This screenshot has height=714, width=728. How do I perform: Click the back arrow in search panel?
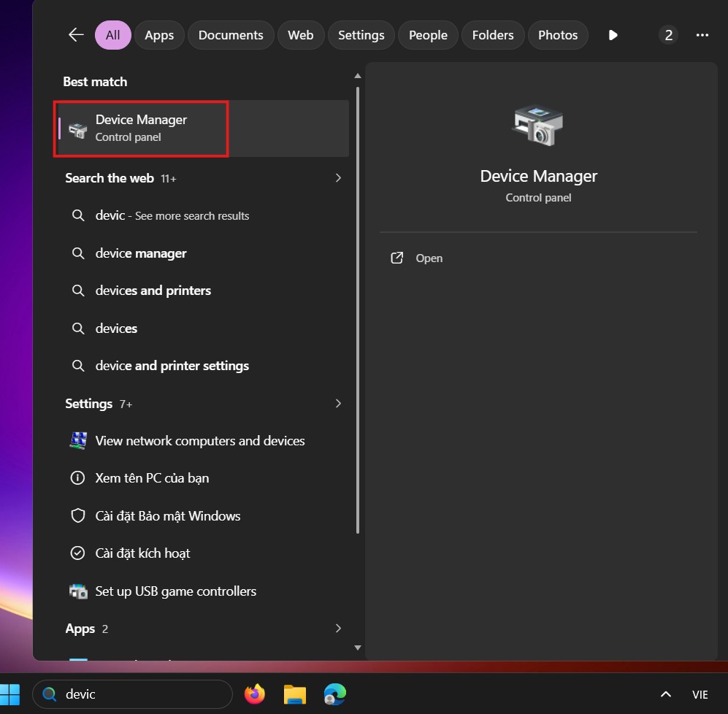tap(76, 35)
